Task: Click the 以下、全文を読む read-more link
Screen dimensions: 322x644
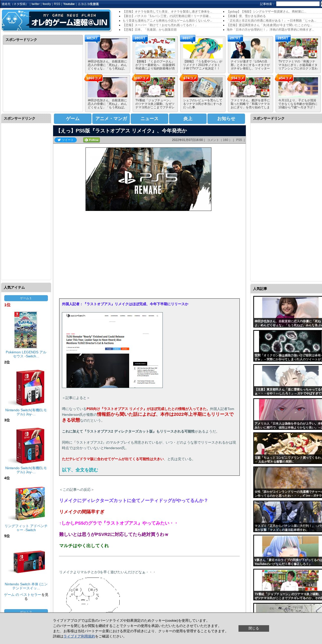Action: pyautogui.click(x=80, y=470)
